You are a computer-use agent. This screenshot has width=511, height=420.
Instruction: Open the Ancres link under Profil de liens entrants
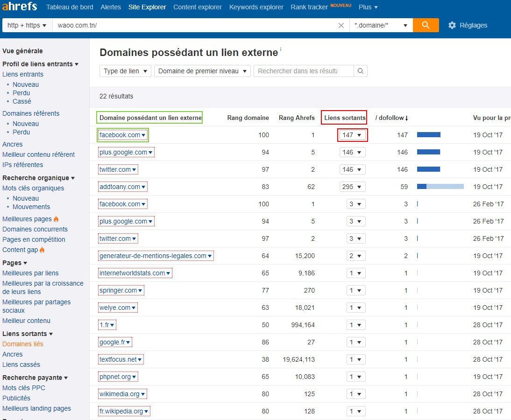pos(13,144)
